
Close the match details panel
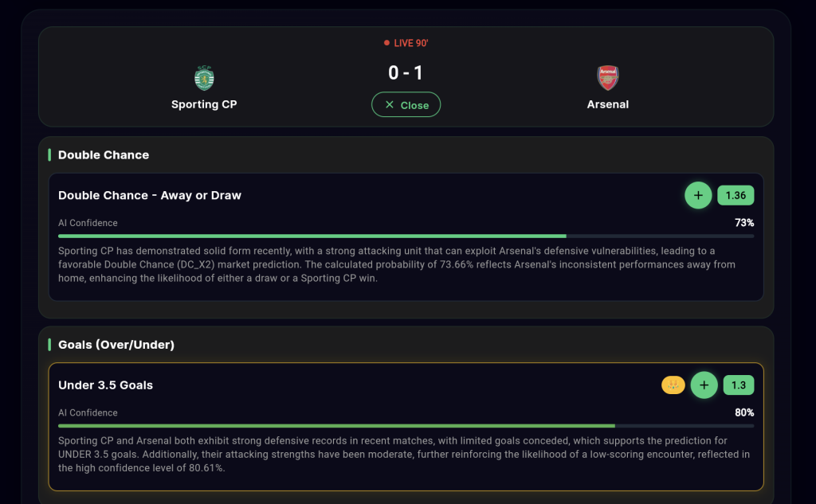[x=406, y=104]
